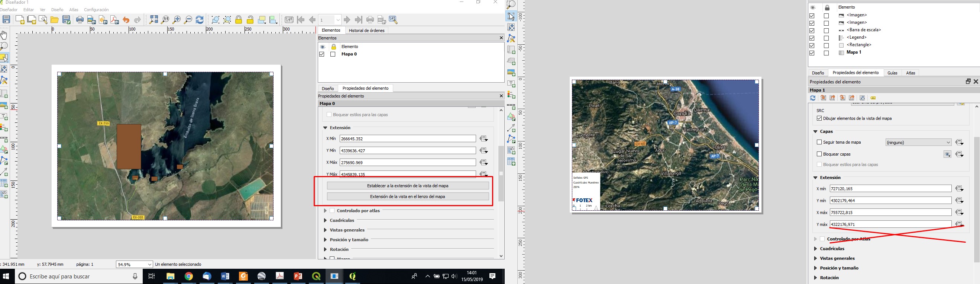Click Establecer a la extensión de la vista del mapa
The height and width of the screenshot is (284, 980).
tap(408, 186)
